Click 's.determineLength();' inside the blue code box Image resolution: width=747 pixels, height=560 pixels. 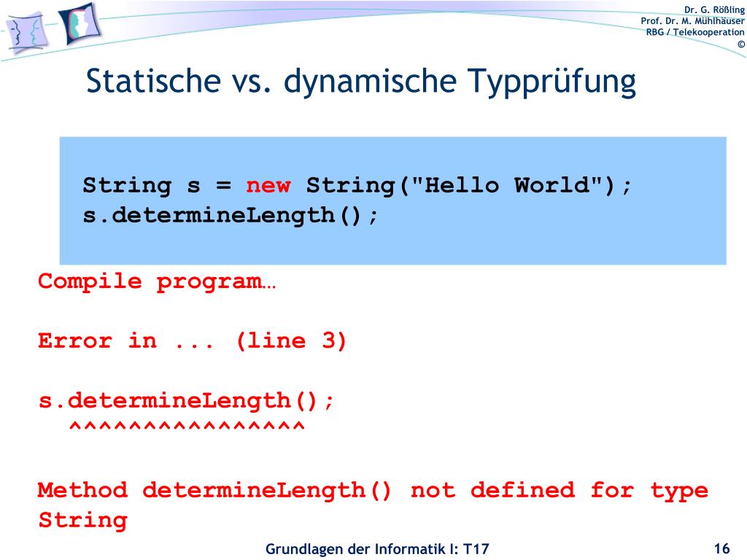[x=230, y=216]
